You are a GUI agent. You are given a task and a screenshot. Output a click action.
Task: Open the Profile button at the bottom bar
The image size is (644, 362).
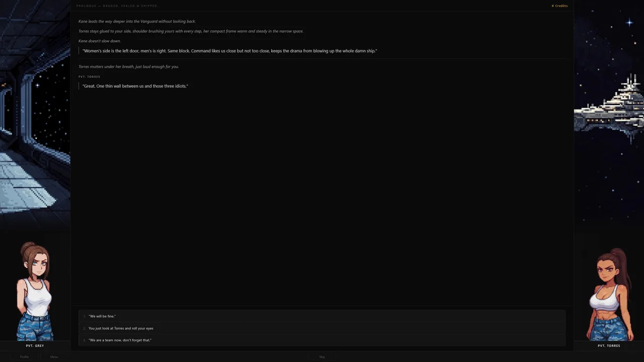[24, 357]
